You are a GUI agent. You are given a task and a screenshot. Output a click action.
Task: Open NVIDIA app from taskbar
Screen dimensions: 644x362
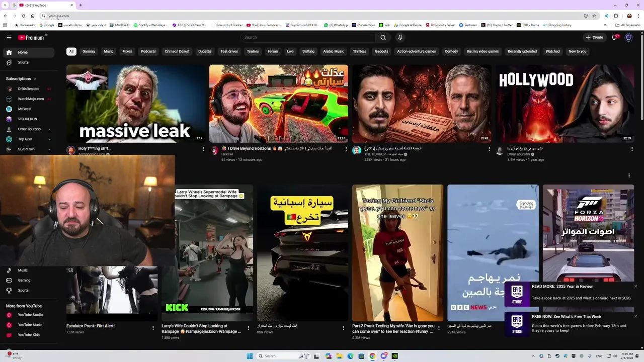[x=394, y=356]
